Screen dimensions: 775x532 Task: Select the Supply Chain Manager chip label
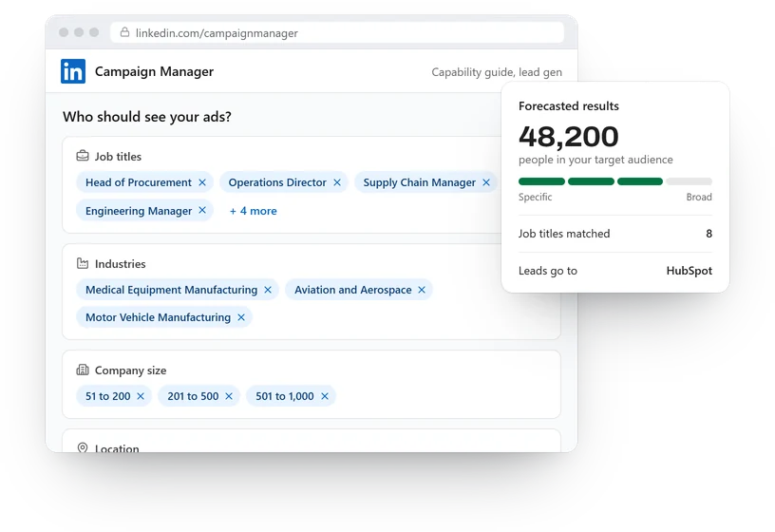pos(420,182)
